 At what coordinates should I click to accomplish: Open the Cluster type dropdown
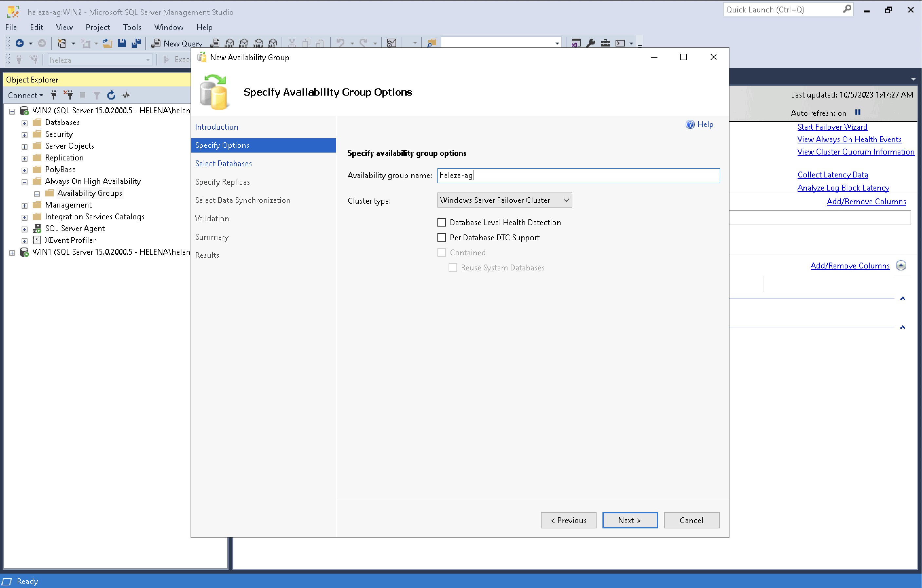[504, 200]
